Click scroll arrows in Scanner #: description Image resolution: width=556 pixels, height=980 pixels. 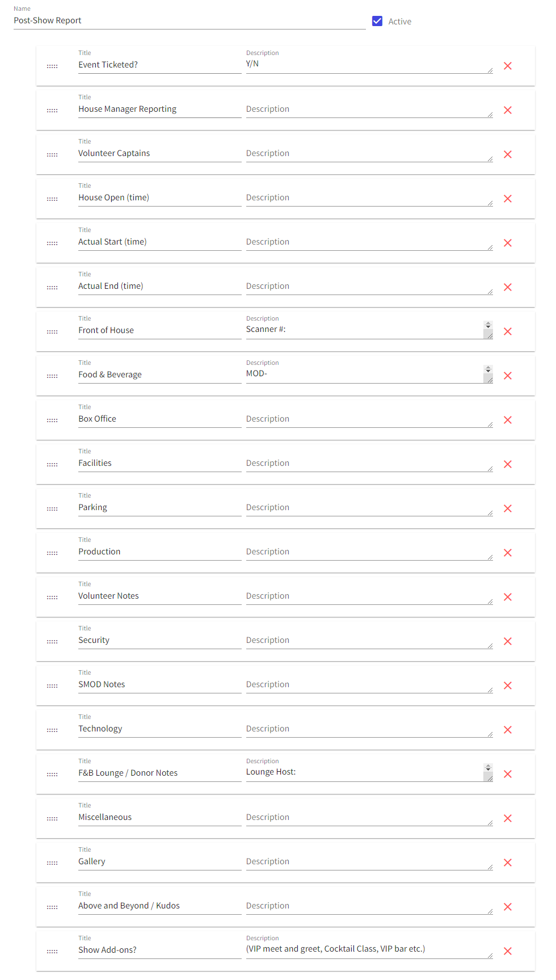tap(488, 325)
